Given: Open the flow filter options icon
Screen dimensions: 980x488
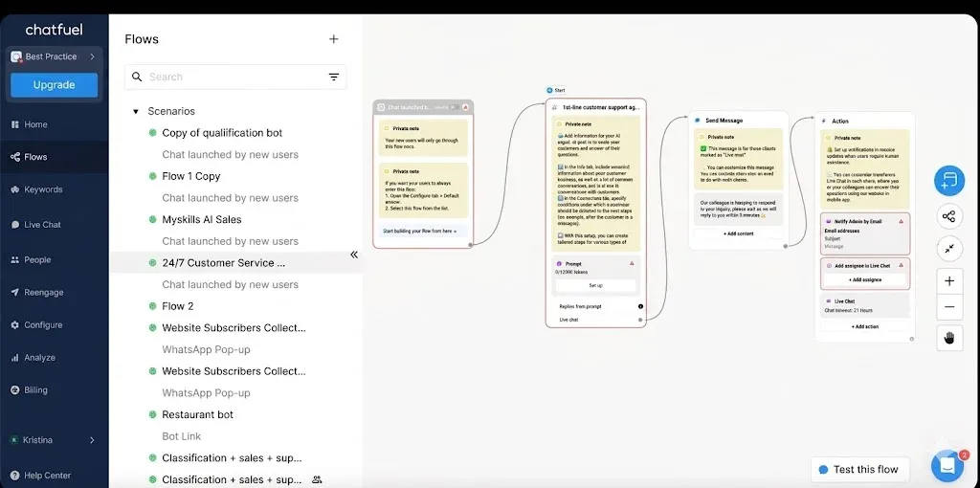Looking at the screenshot, I should (334, 77).
